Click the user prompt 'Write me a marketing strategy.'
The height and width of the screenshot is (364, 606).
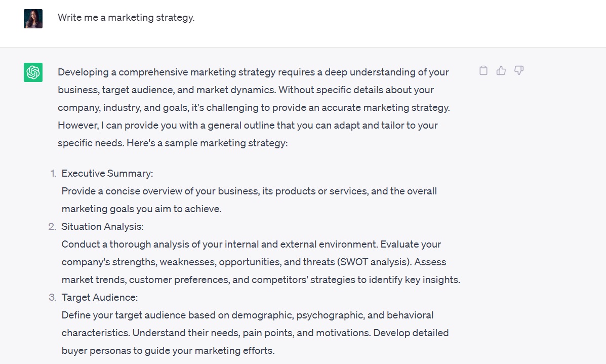(x=126, y=18)
